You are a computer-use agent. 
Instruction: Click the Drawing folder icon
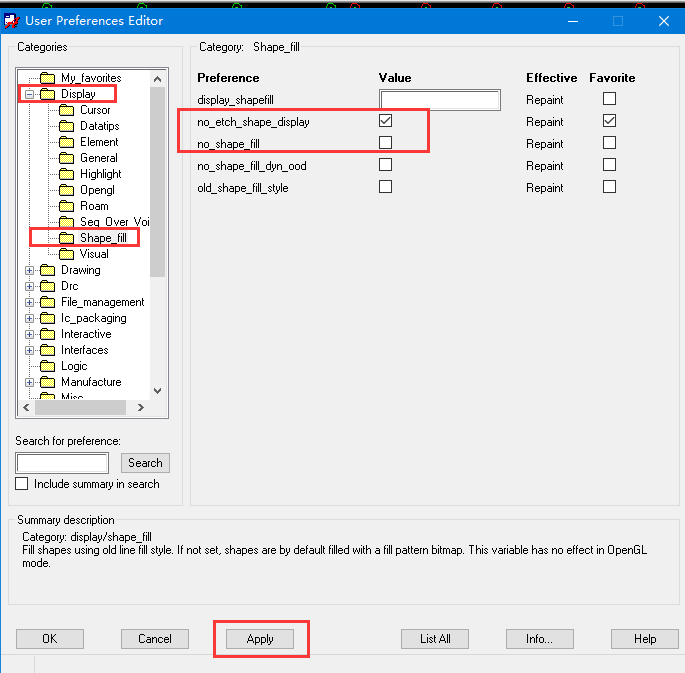[x=47, y=270]
